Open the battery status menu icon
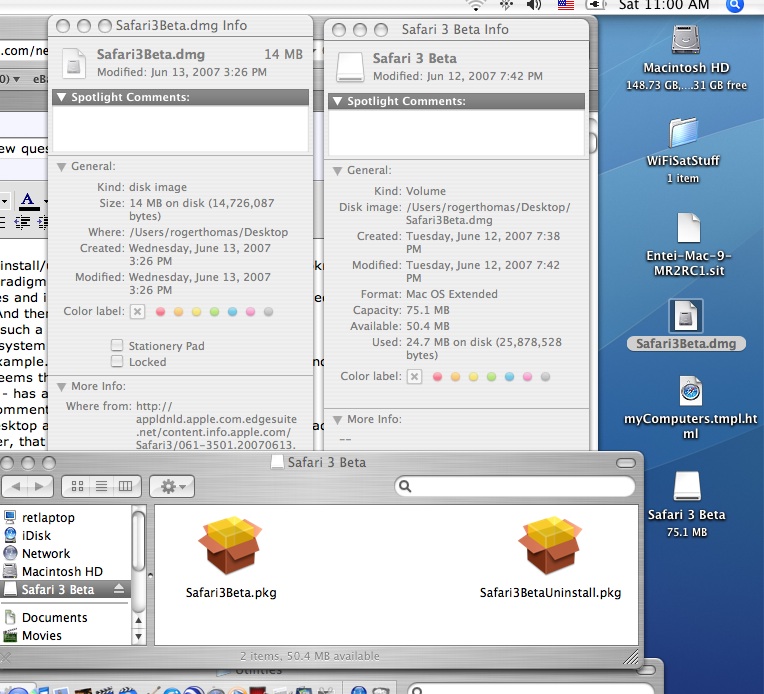The height and width of the screenshot is (694, 764). click(x=595, y=5)
